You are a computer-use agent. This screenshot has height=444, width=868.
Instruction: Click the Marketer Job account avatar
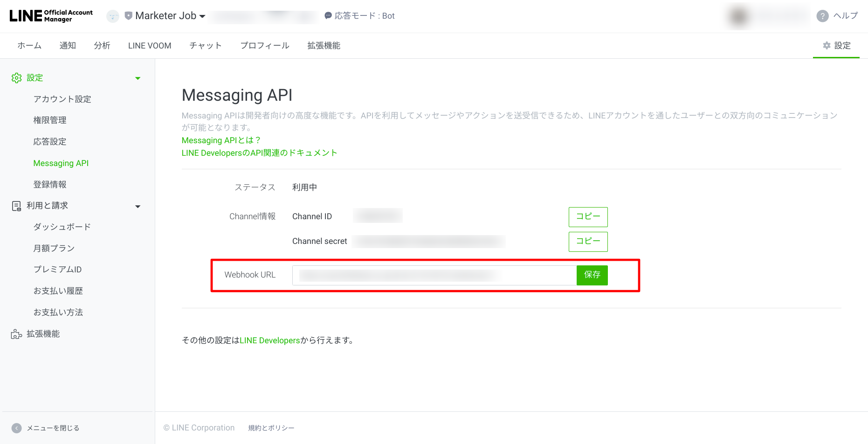pos(113,16)
